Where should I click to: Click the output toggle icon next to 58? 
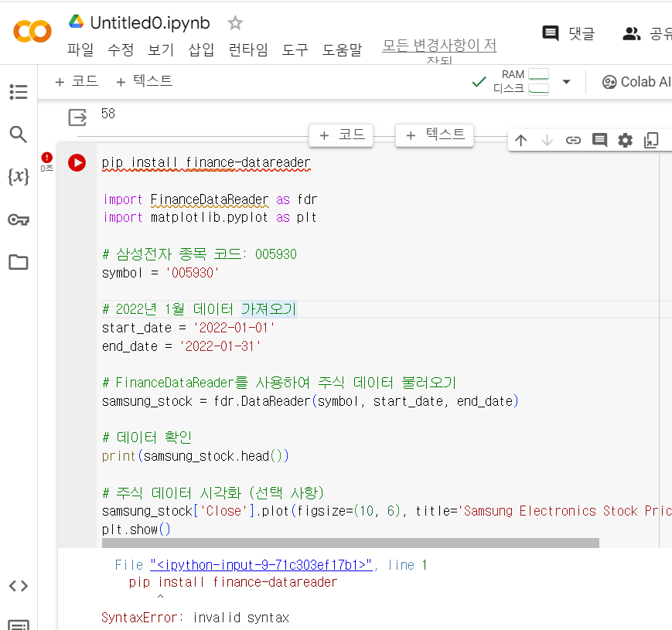77,117
